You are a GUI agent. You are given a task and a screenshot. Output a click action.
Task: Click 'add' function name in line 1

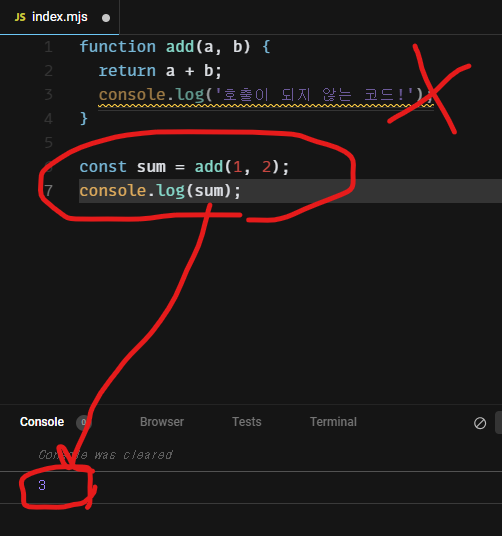(180, 47)
